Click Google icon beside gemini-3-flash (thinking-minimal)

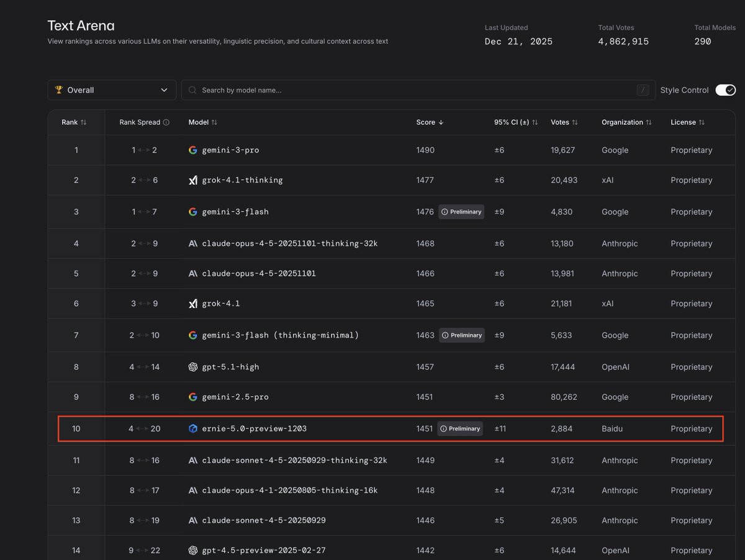pyautogui.click(x=193, y=335)
